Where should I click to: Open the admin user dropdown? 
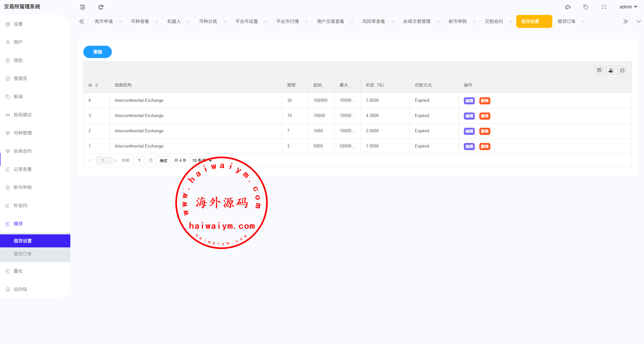pyautogui.click(x=628, y=7)
